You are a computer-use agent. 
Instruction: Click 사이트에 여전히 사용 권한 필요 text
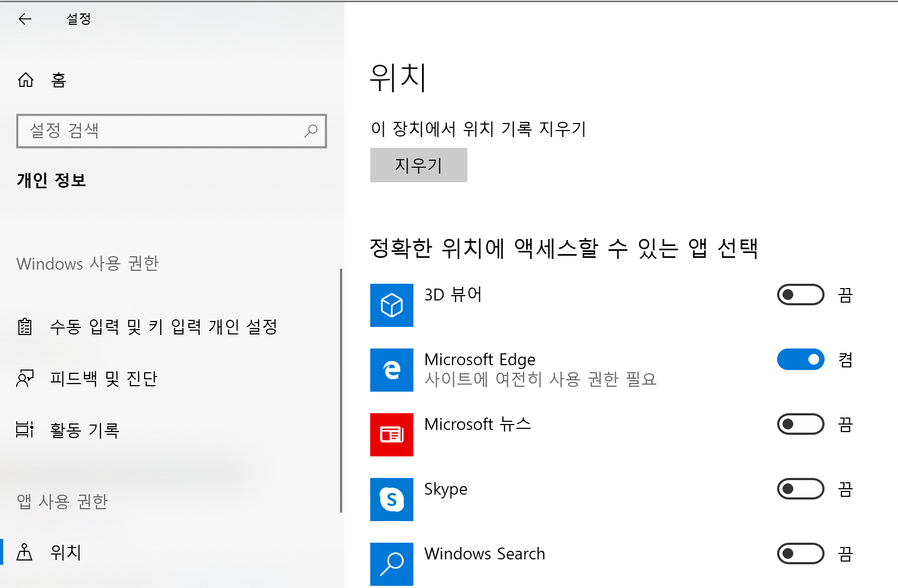pos(540,379)
